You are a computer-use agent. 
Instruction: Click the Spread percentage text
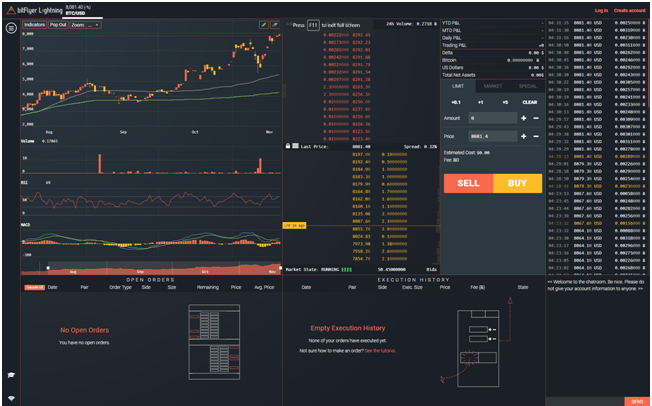420,146
